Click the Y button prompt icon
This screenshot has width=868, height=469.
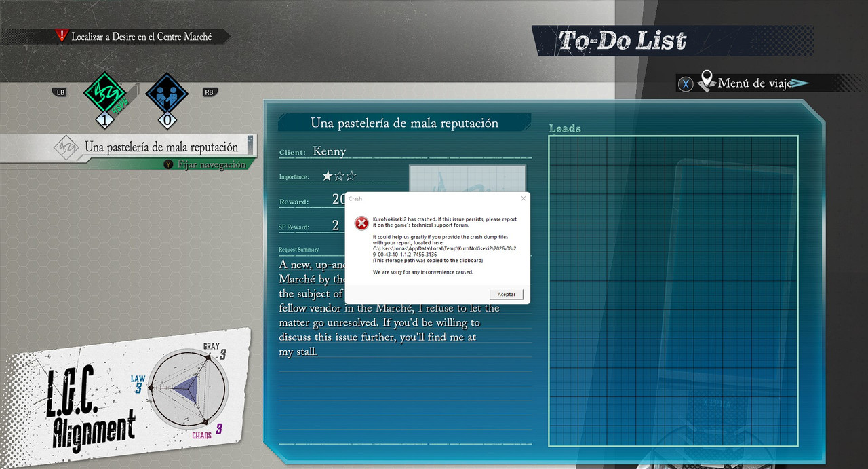pos(168,164)
